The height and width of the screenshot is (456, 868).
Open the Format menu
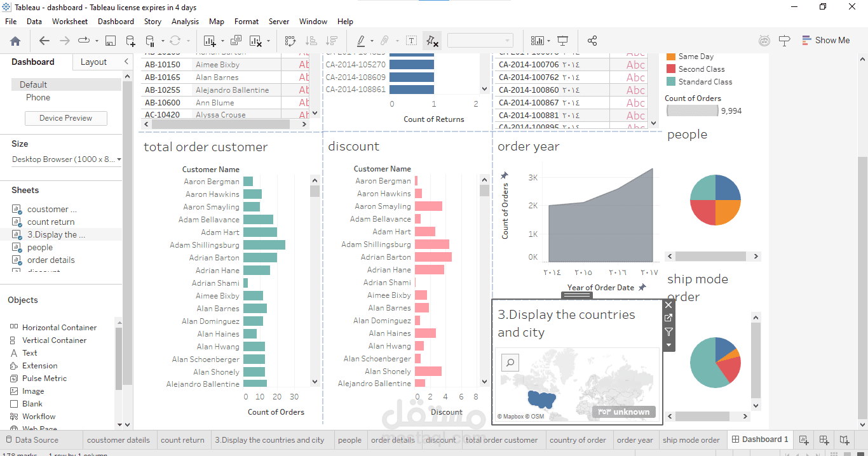[x=247, y=22]
